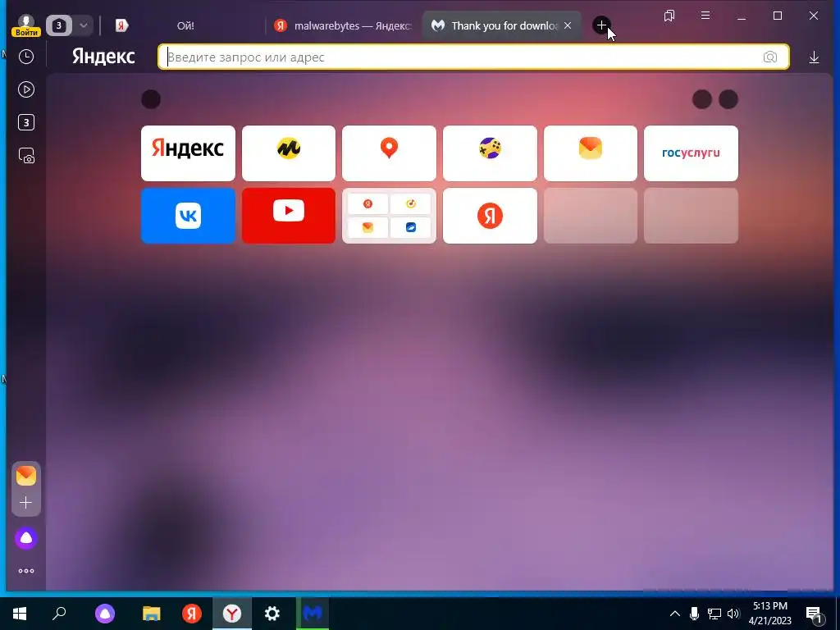Screen dimensions: 840x630
Task: Click the Войти profile login button
Action: coord(25,25)
